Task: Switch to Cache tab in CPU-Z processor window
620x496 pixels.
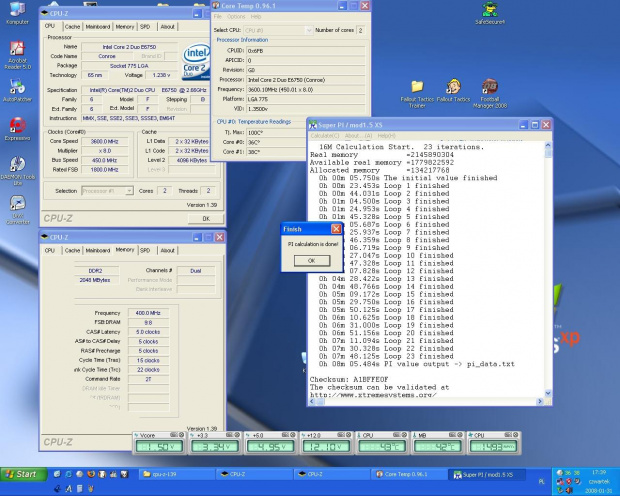Action: click(x=72, y=27)
